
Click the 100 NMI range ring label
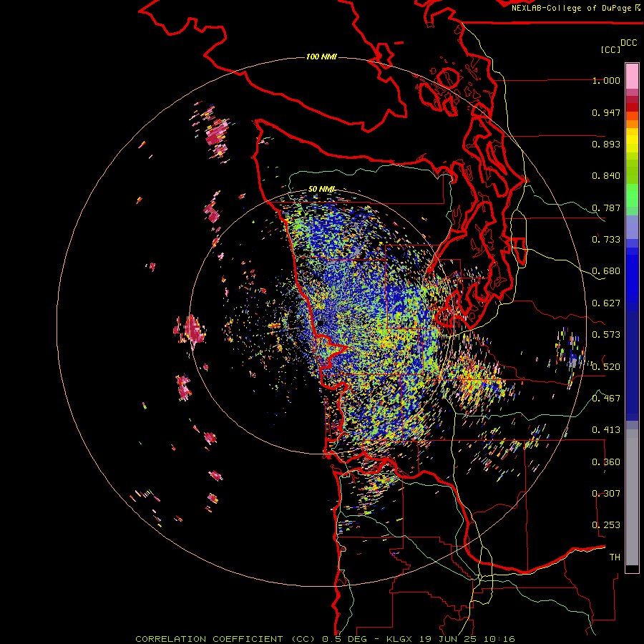321,57
